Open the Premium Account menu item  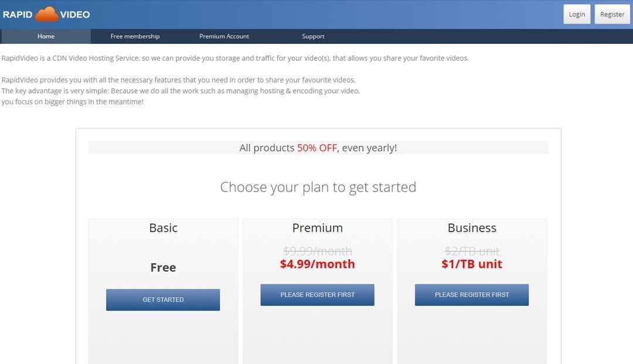(224, 36)
